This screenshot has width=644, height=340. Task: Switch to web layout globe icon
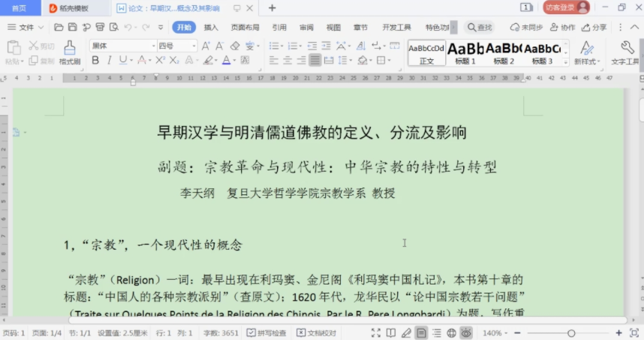(x=451, y=332)
